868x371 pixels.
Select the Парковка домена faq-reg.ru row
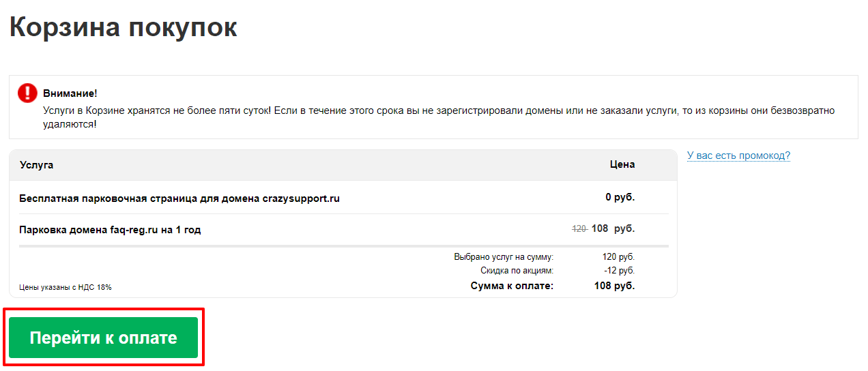(343, 229)
